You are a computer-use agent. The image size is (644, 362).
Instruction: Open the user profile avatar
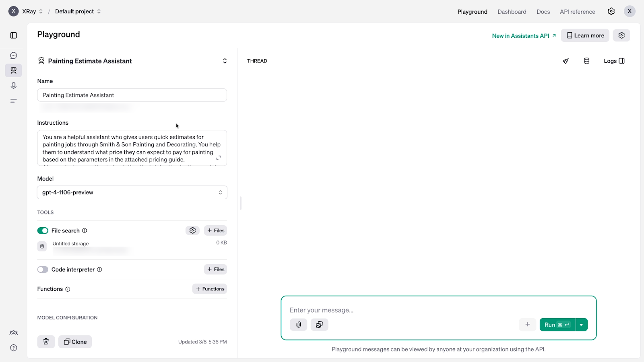tap(630, 11)
